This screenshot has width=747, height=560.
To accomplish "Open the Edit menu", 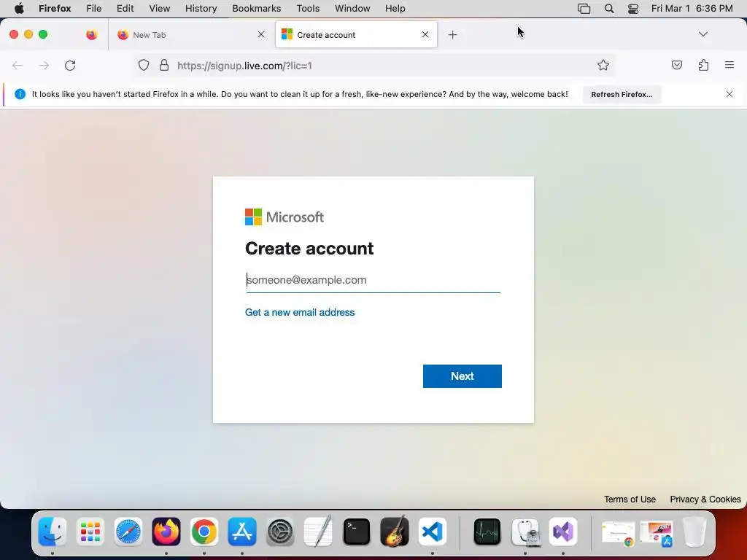I will pyautogui.click(x=125, y=9).
